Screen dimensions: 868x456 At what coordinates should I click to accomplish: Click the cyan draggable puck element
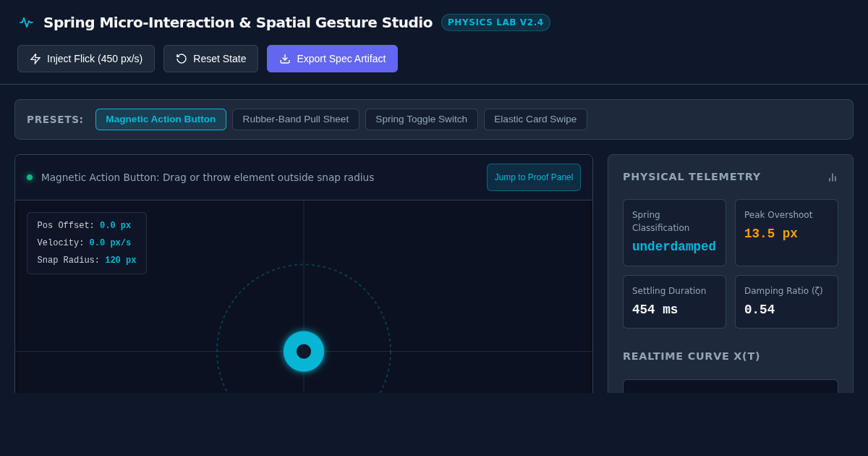304,351
